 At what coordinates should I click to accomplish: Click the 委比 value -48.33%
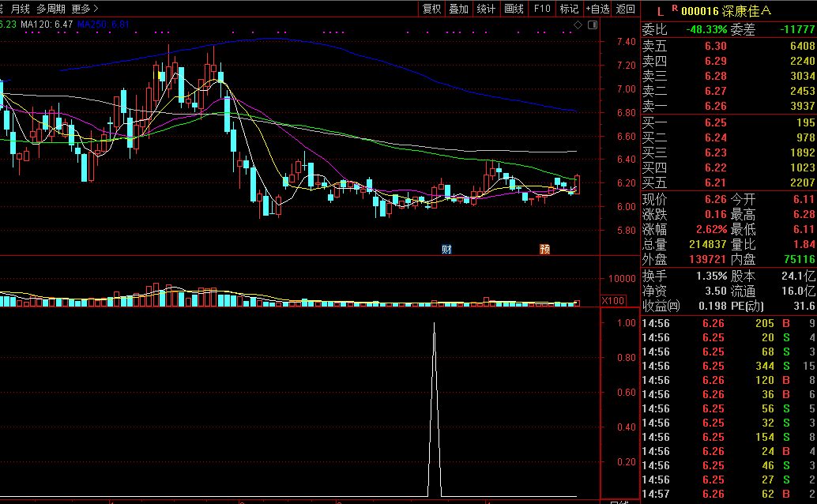pyautogui.click(x=706, y=30)
